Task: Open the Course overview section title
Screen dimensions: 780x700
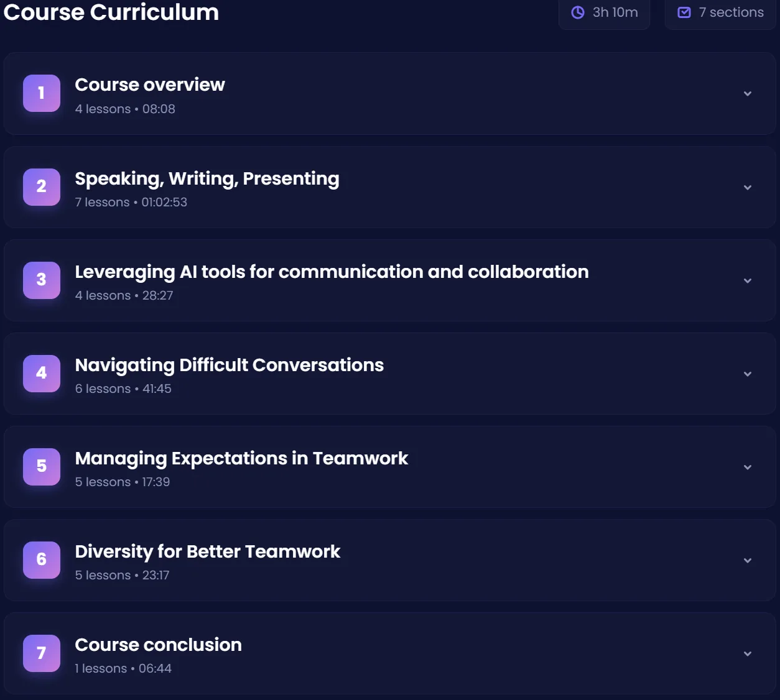Action: [x=150, y=85]
